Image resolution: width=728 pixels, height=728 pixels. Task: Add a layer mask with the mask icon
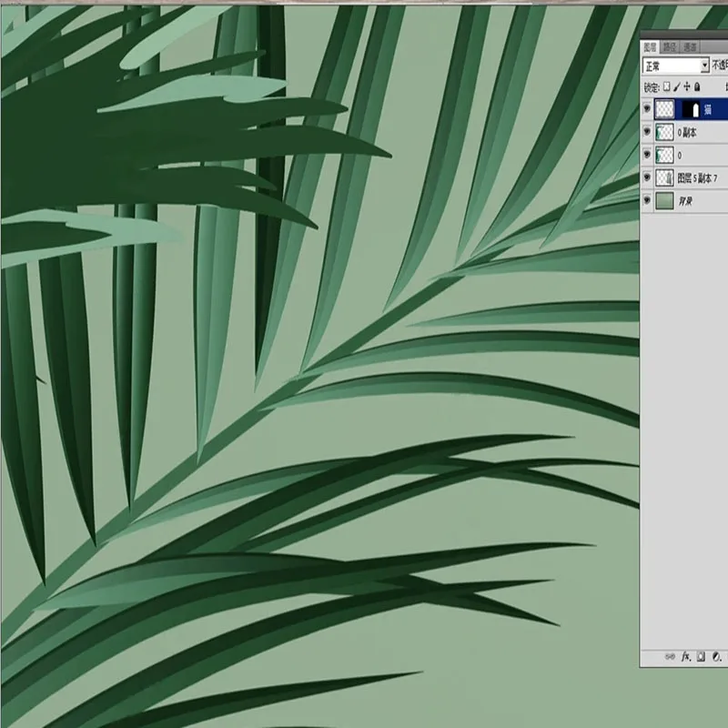pos(701,656)
